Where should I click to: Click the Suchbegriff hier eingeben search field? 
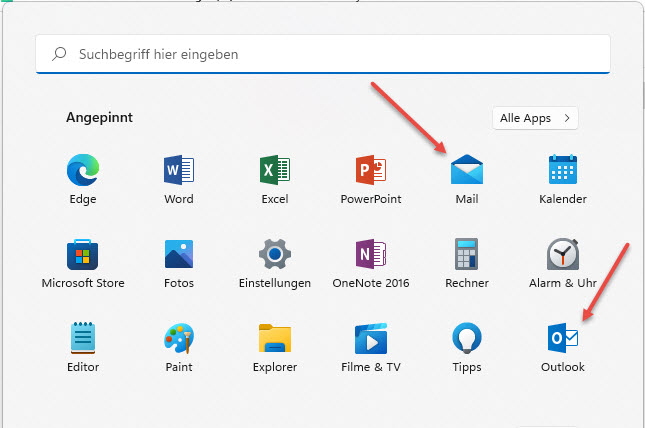click(322, 54)
